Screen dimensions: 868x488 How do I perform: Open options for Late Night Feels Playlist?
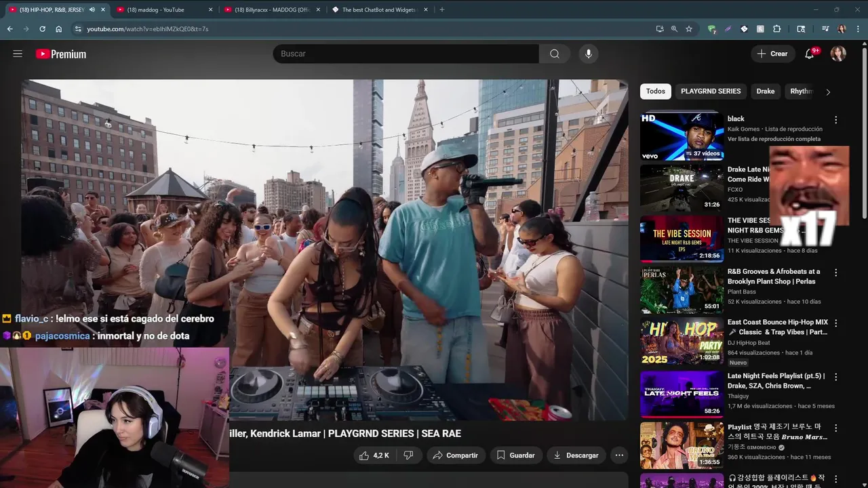[835, 377]
